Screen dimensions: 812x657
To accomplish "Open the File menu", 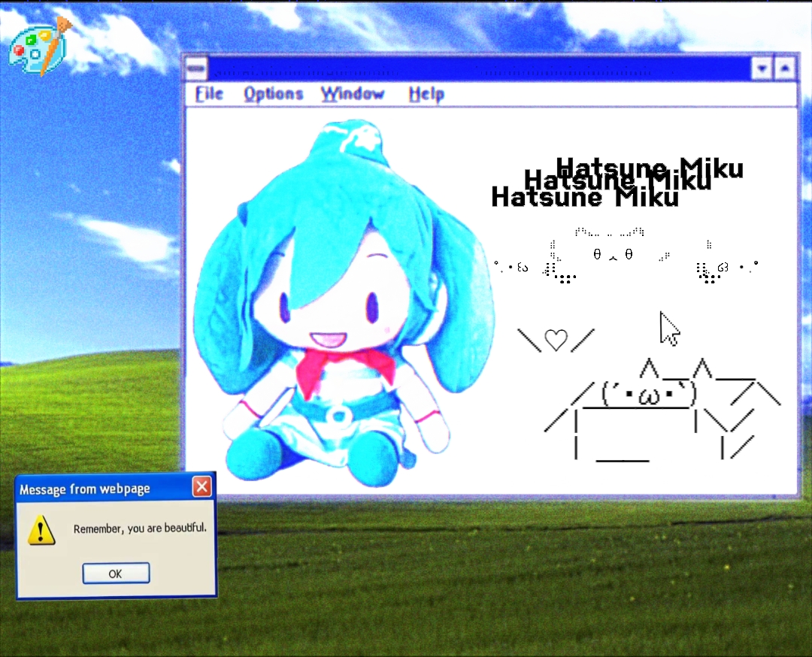I will 209,94.
